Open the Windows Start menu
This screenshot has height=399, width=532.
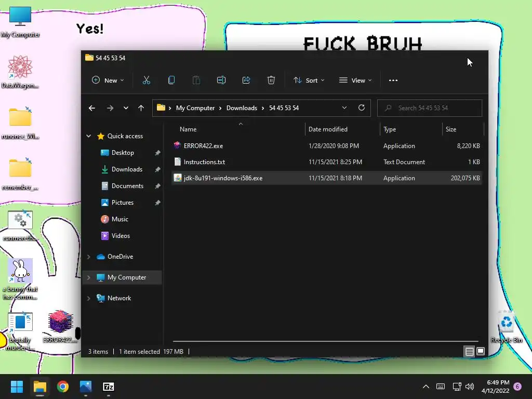coord(17,387)
